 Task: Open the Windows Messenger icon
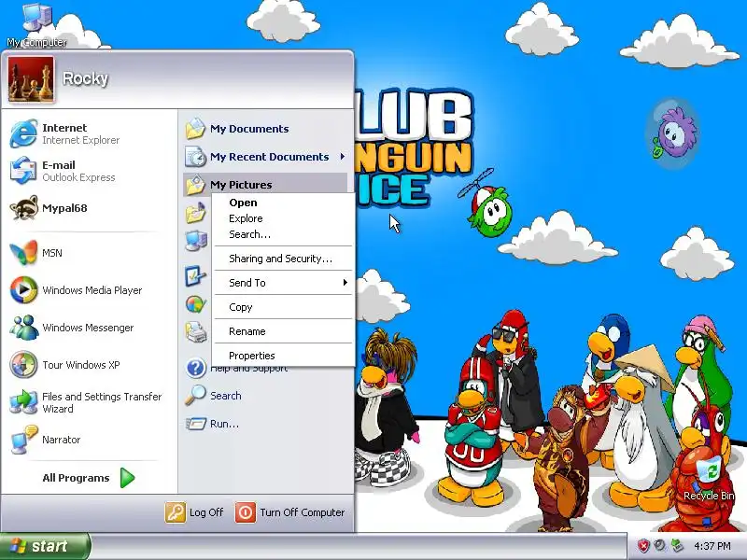(x=23, y=328)
